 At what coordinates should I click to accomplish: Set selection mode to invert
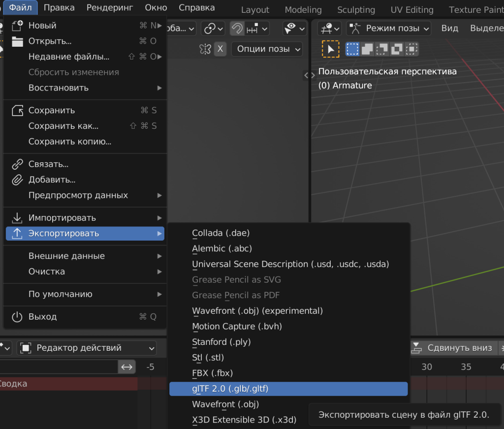click(397, 49)
